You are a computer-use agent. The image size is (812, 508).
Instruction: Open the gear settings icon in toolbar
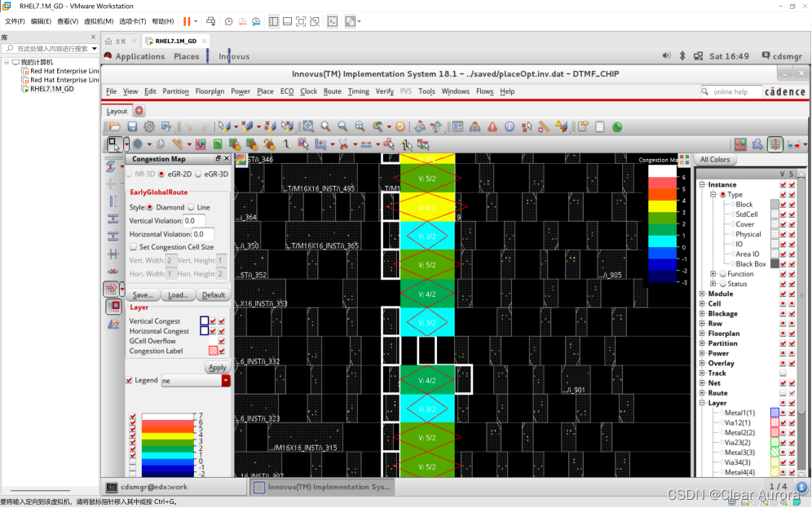pyautogui.click(x=149, y=127)
